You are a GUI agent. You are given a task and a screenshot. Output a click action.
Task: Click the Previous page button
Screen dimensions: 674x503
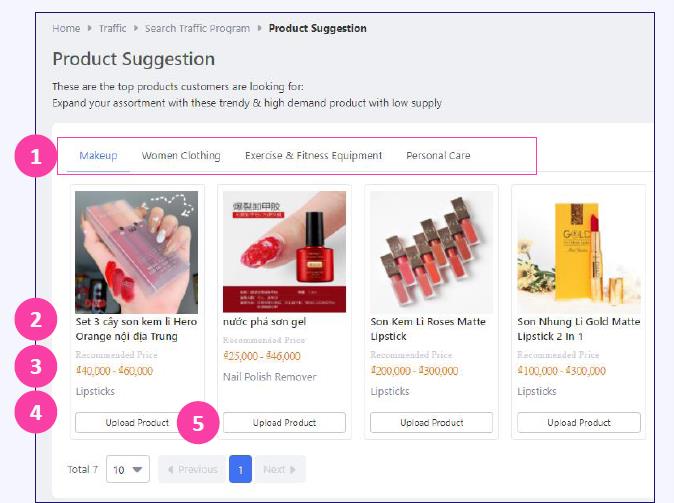point(191,469)
